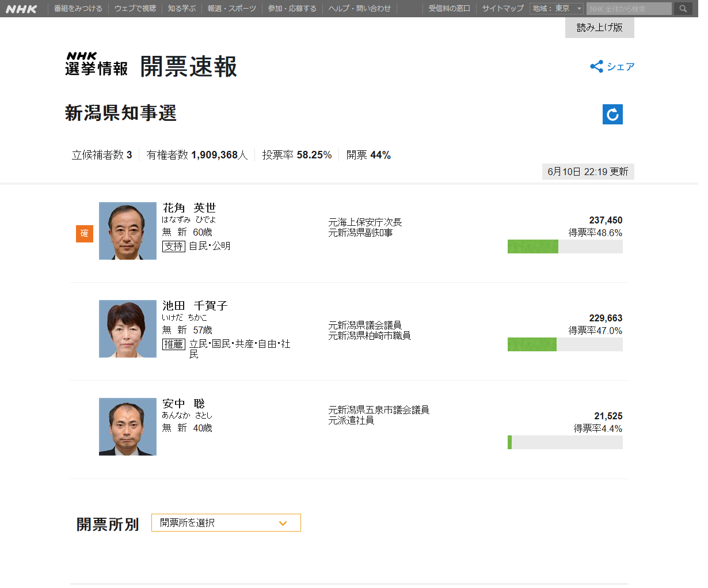Click the 受信料の窓口 link

(x=449, y=9)
